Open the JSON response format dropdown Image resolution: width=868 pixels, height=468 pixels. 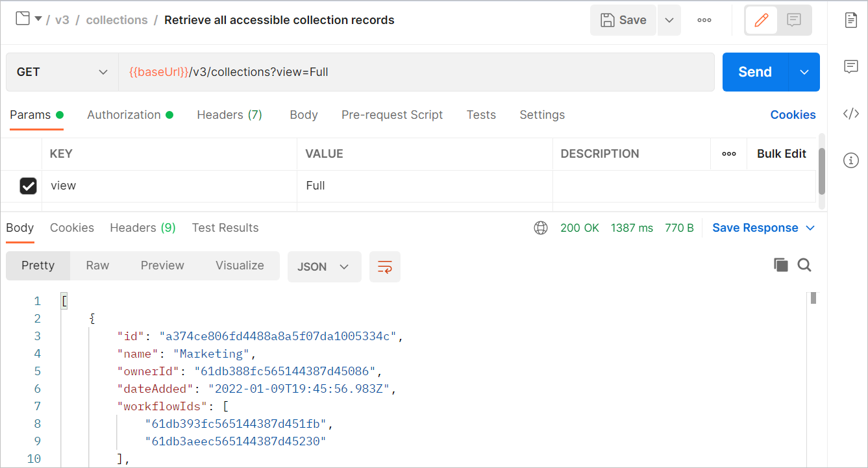point(324,266)
